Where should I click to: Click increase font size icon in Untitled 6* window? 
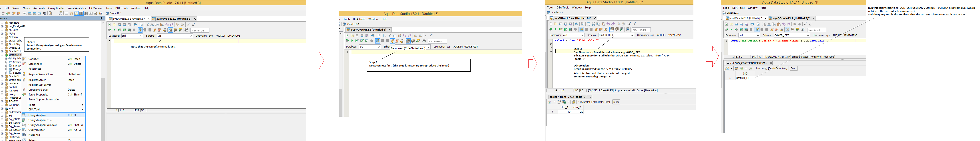coord(635,24)
